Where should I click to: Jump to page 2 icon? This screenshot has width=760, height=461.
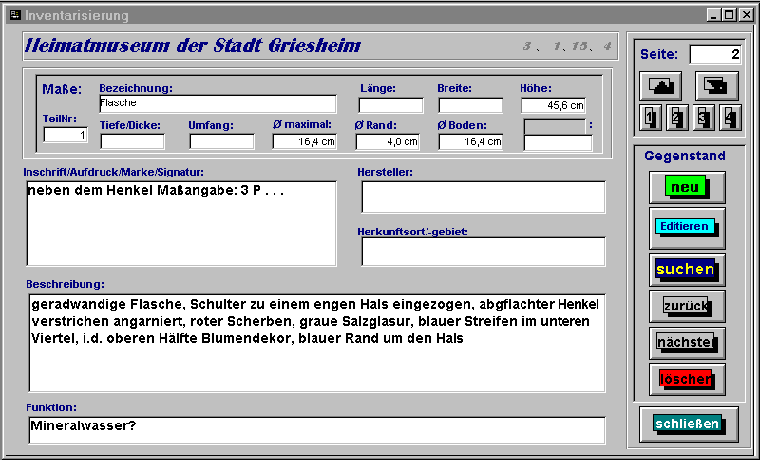point(677,118)
